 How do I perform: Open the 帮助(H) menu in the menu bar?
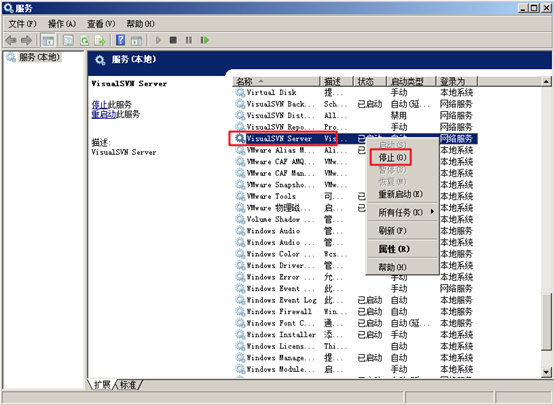click(141, 24)
